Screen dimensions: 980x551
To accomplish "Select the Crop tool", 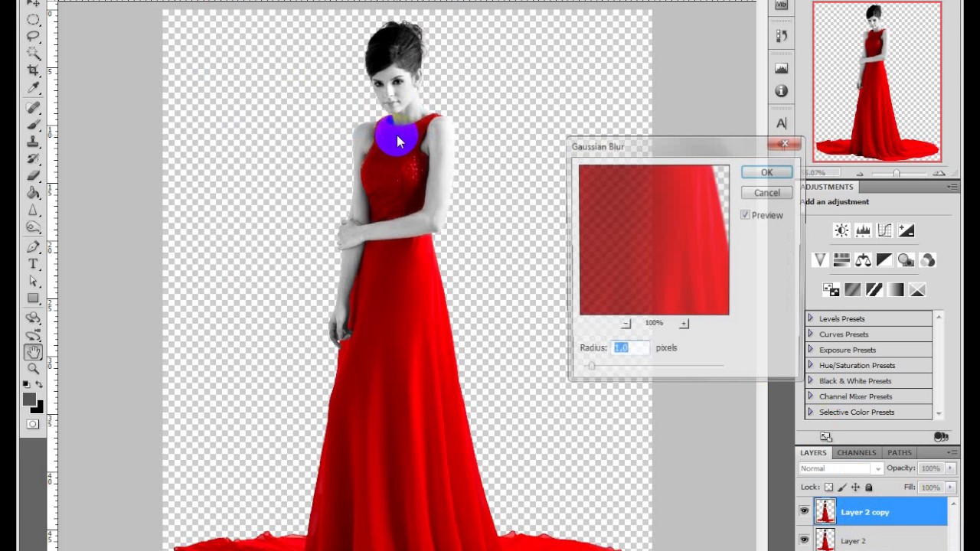I will click(33, 70).
